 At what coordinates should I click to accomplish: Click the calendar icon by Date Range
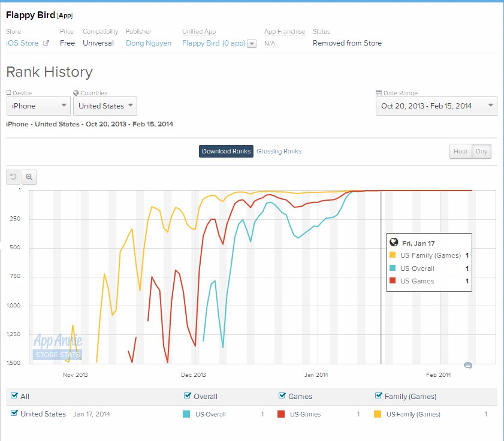tap(379, 92)
